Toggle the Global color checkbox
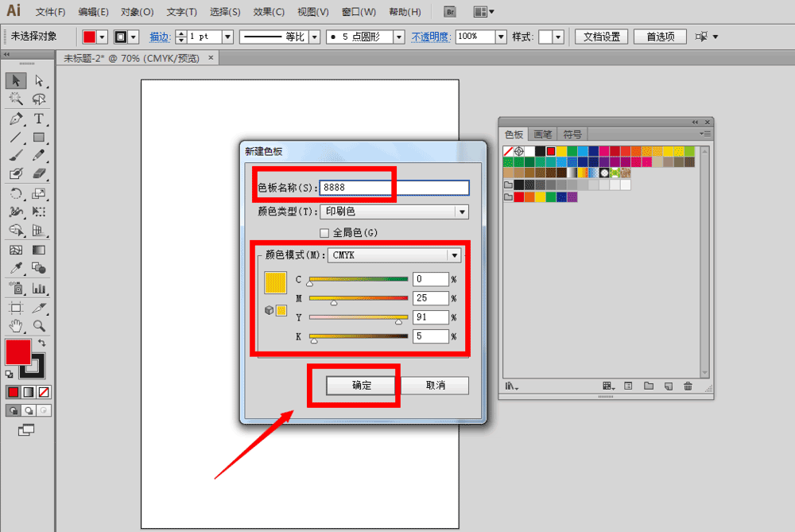795x532 pixels. click(324, 233)
